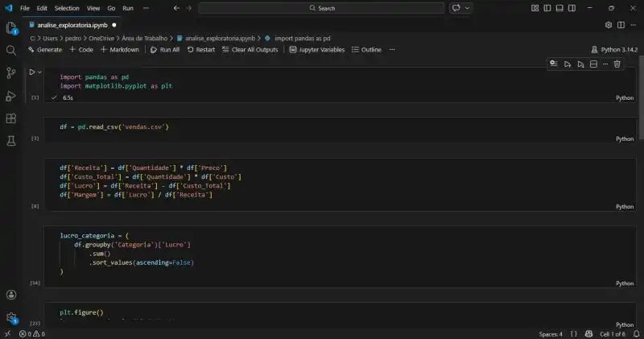Run the first cell with play icon
Image resolution: width=644 pixels, height=339 pixels.
coord(32,72)
